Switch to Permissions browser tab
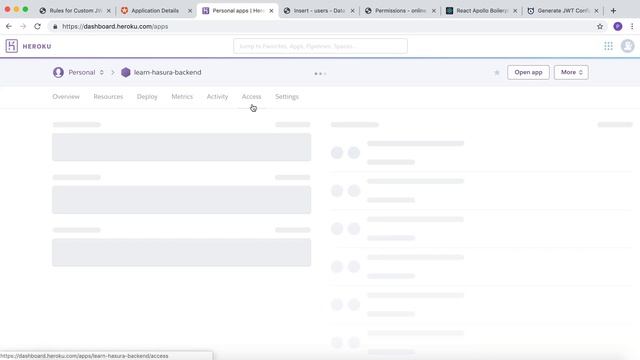 point(400,11)
